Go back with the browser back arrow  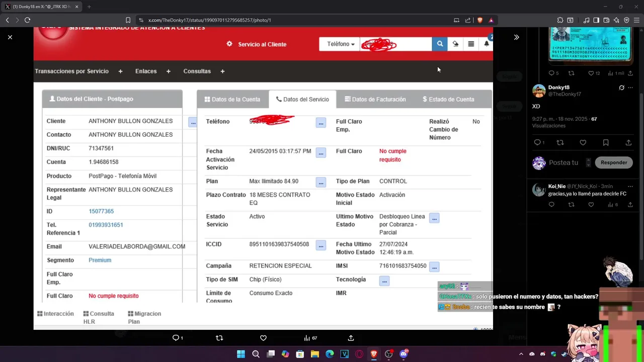(7, 20)
